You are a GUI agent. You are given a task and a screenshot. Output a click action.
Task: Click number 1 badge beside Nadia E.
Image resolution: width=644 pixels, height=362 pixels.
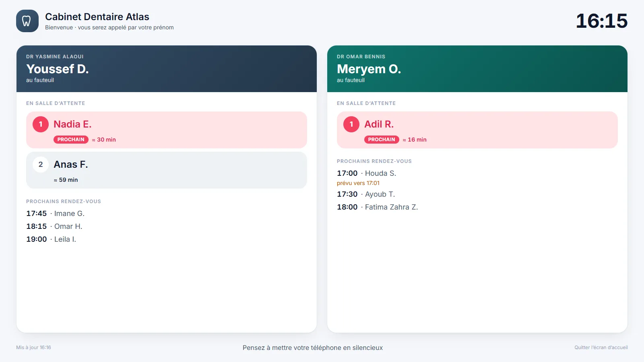(x=41, y=124)
